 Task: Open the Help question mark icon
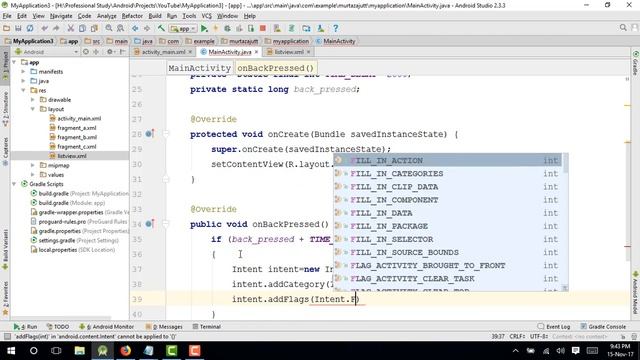(336, 29)
